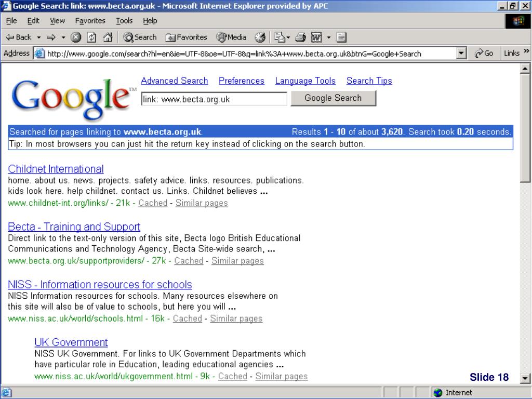Viewport: 532px width, 399px height.
Task: Click the Mail toolbar icon
Action: (280, 37)
